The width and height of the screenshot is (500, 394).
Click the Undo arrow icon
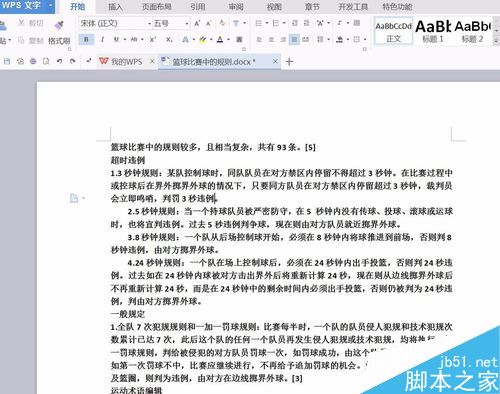(x=59, y=61)
